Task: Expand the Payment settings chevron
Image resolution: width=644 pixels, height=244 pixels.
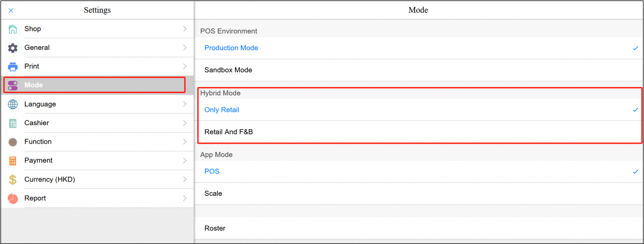Action: (x=185, y=160)
